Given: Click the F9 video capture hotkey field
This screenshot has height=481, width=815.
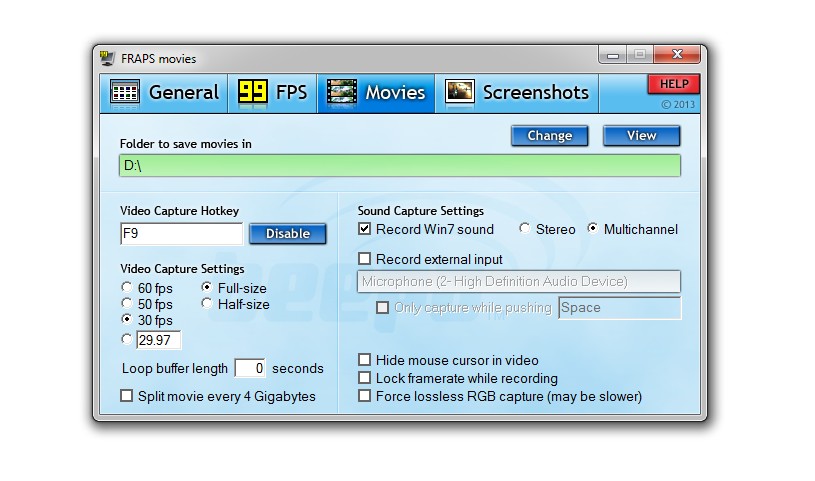Looking at the screenshot, I should point(181,233).
